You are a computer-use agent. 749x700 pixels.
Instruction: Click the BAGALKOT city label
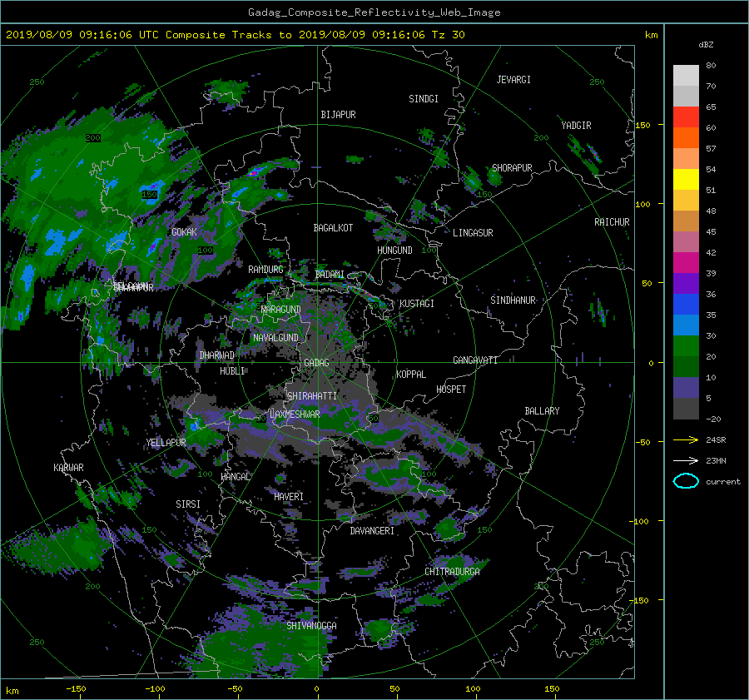[x=333, y=228]
